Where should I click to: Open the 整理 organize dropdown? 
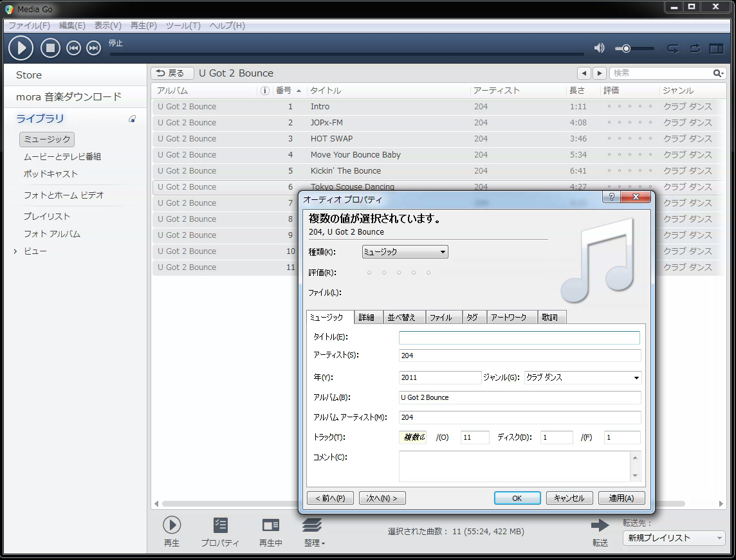pyautogui.click(x=314, y=532)
